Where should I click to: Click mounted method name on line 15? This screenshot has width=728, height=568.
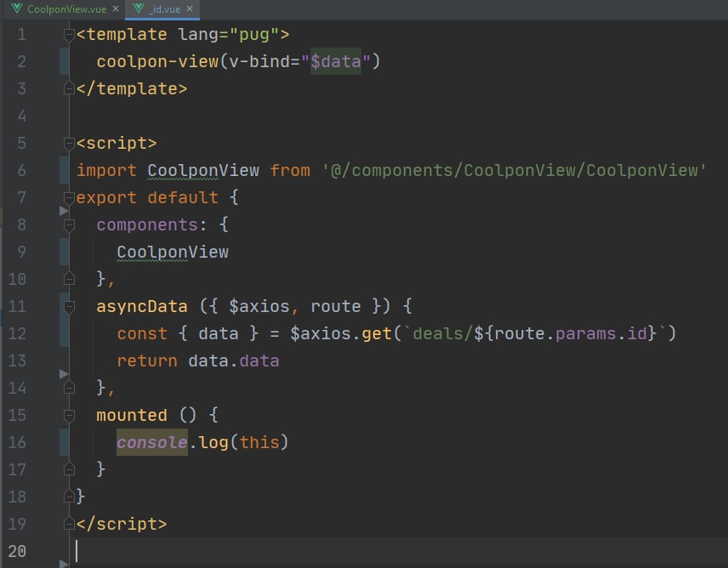tap(131, 415)
